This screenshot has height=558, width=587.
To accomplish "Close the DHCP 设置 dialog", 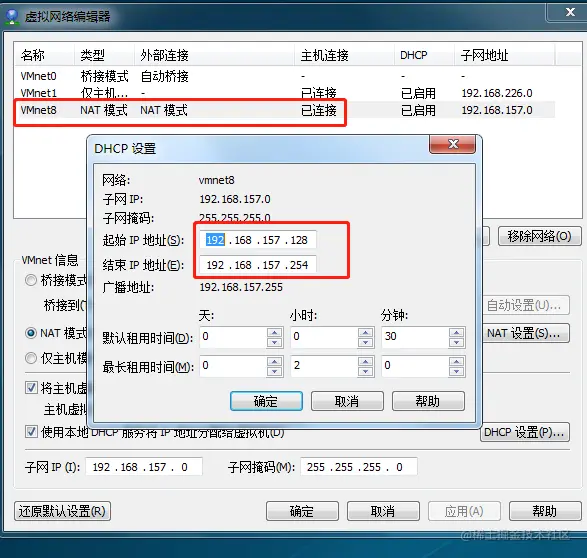I will click(x=453, y=144).
